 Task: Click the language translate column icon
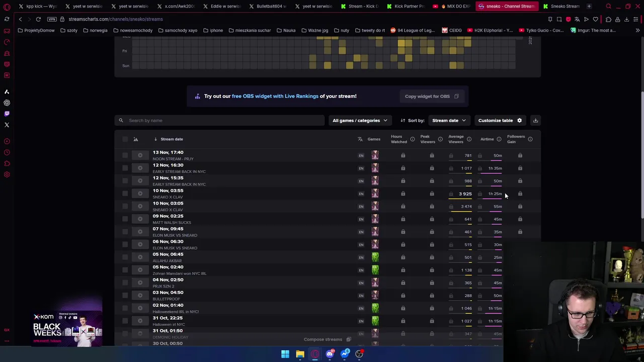pyautogui.click(x=360, y=139)
